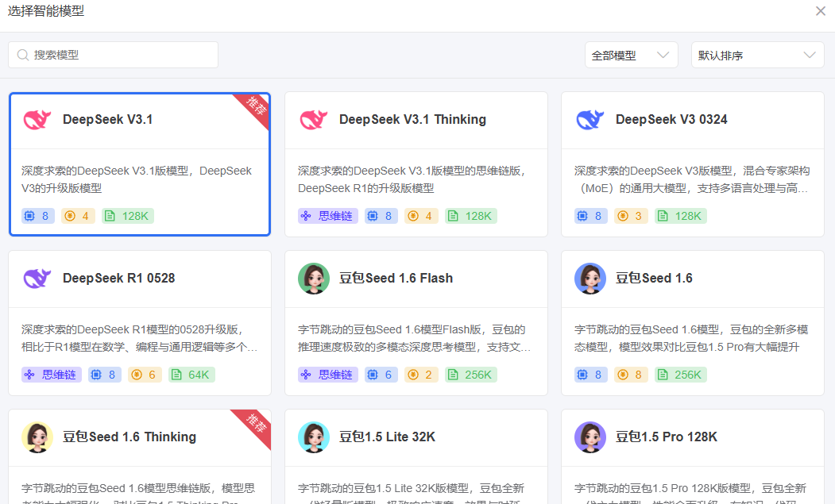The height and width of the screenshot is (504, 835).
Task: Click the cost 3 tag on DeepSeek V3 0324
Action: tap(631, 216)
